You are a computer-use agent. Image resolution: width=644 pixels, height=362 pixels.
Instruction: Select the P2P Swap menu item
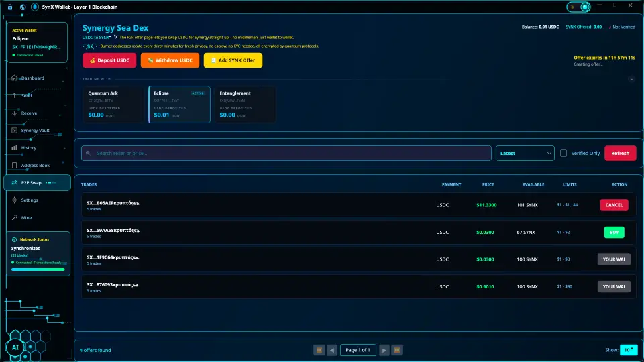click(37, 182)
